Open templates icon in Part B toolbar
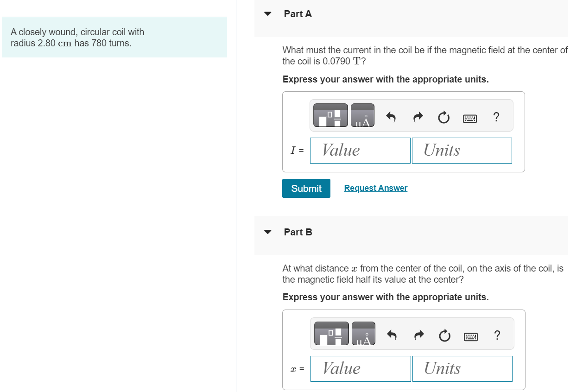570x392 pixels. [x=331, y=334]
